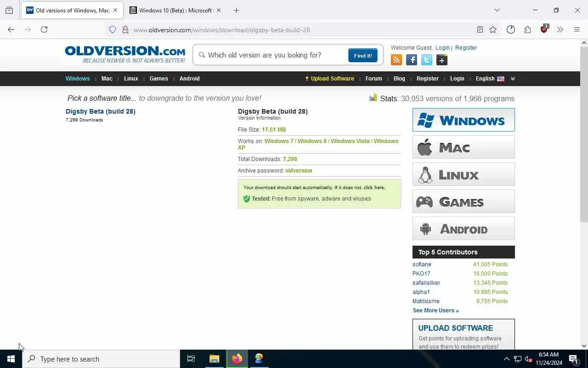Click Upload Software in nav bar
This screenshot has height=368, width=588.
pyautogui.click(x=329, y=79)
